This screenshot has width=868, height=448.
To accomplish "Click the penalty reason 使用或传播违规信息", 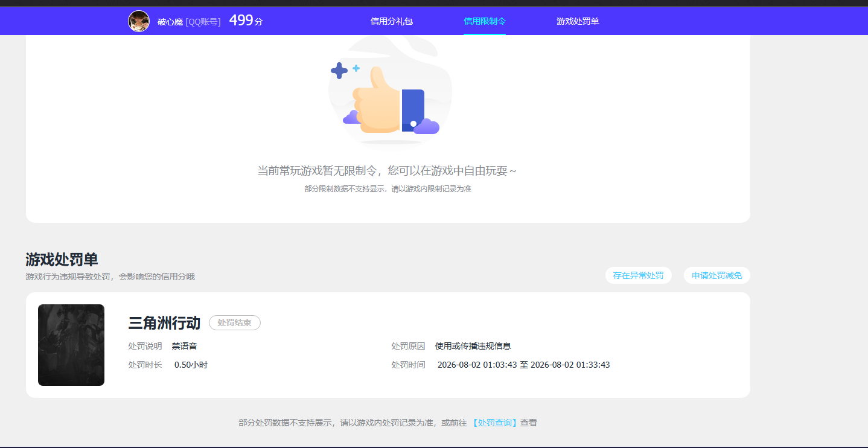I will click(473, 346).
